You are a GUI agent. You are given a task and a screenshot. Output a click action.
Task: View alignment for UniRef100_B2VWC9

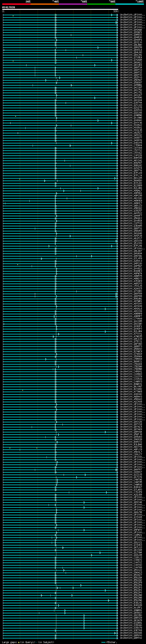[x=131, y=352]
